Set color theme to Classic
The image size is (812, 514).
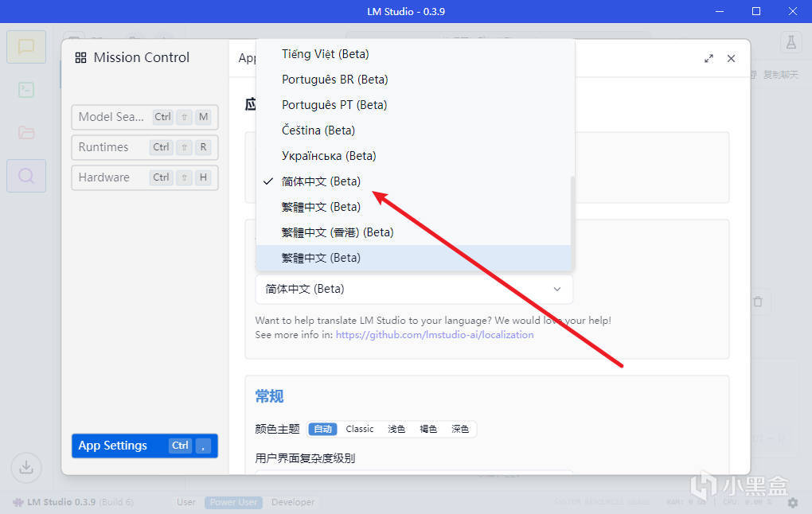359,429
